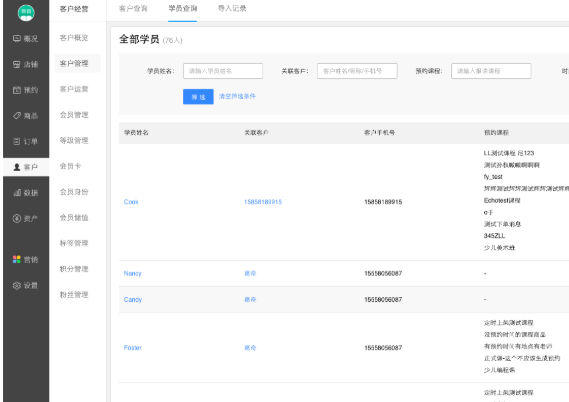Click the 测试下单消息 course entry
This screenshot has height=402, width=569.
502,224
